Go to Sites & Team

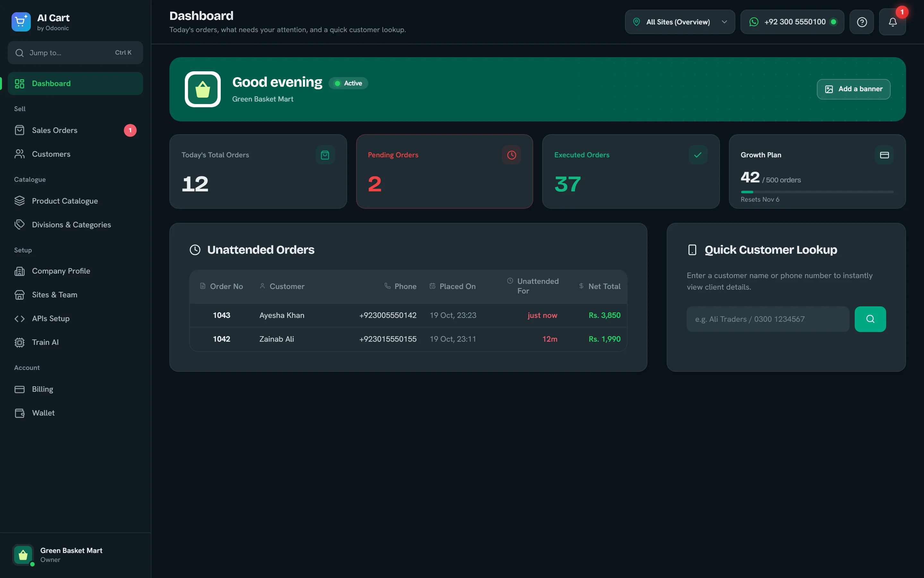(75, 295)
